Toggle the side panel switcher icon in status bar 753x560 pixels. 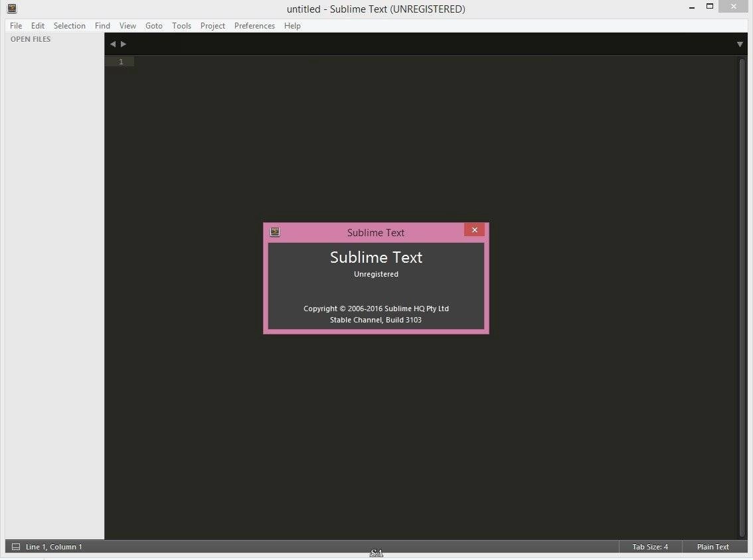[16, 547]
